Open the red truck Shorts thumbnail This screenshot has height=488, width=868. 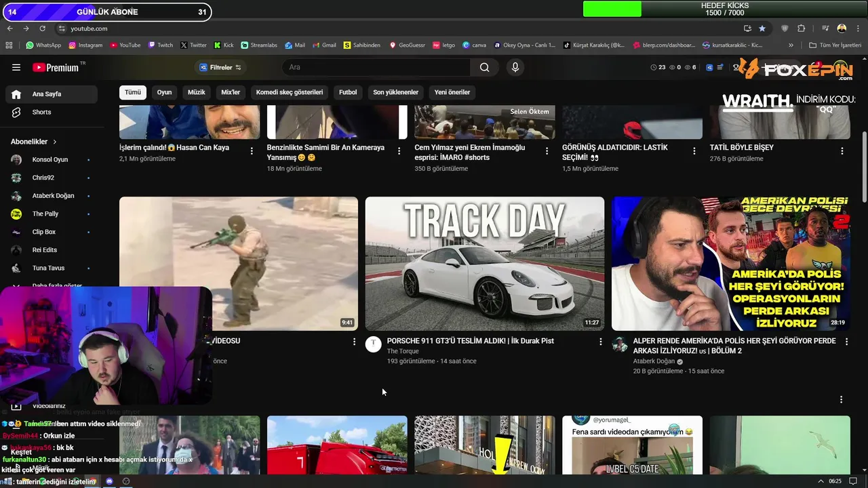tap(337, 445)
